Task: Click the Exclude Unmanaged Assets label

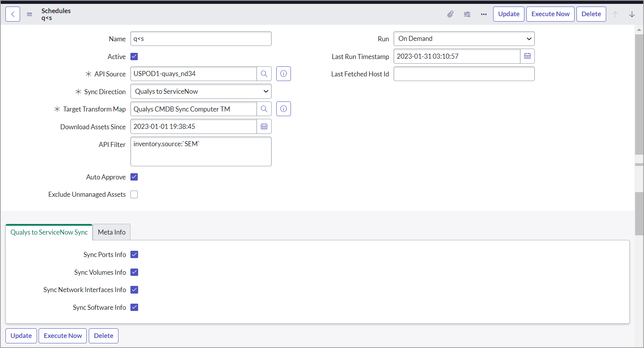Action: click(87, 194)
